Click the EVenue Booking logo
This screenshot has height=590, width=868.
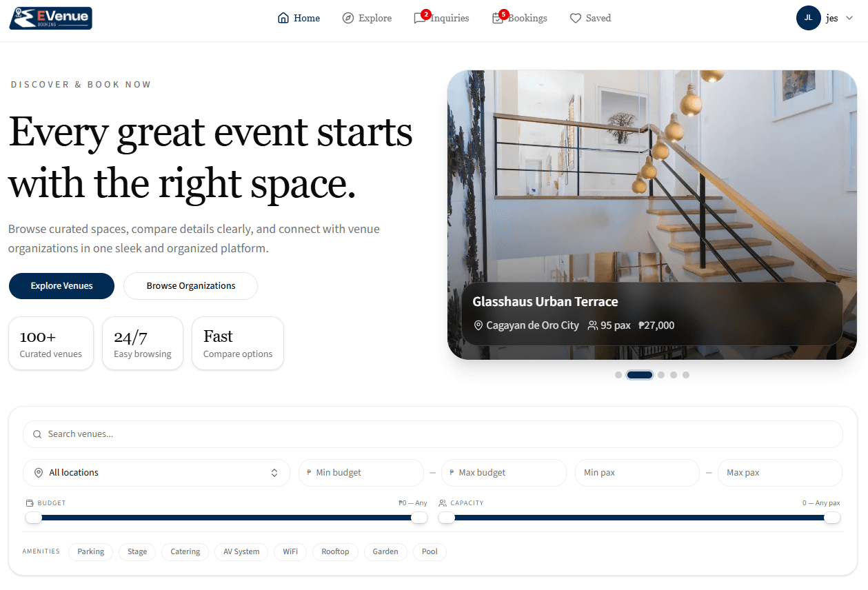pyautogui.click(x=51, y=18)
